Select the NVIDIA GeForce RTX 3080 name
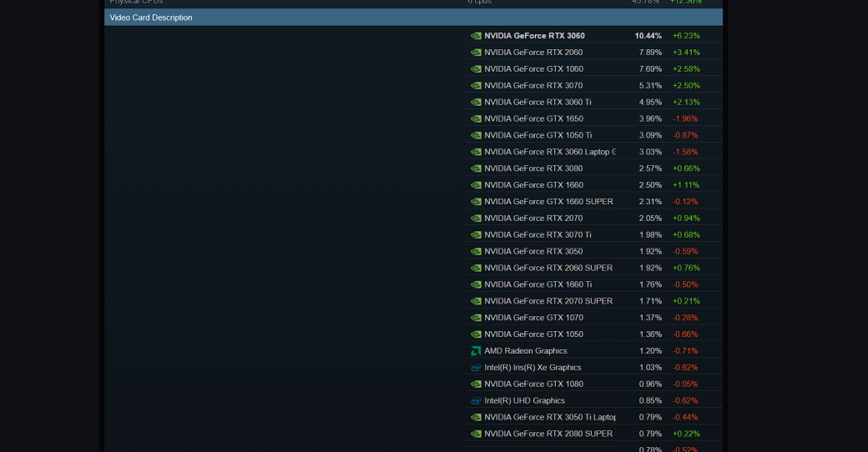868x452 pixels. [533, 168]
